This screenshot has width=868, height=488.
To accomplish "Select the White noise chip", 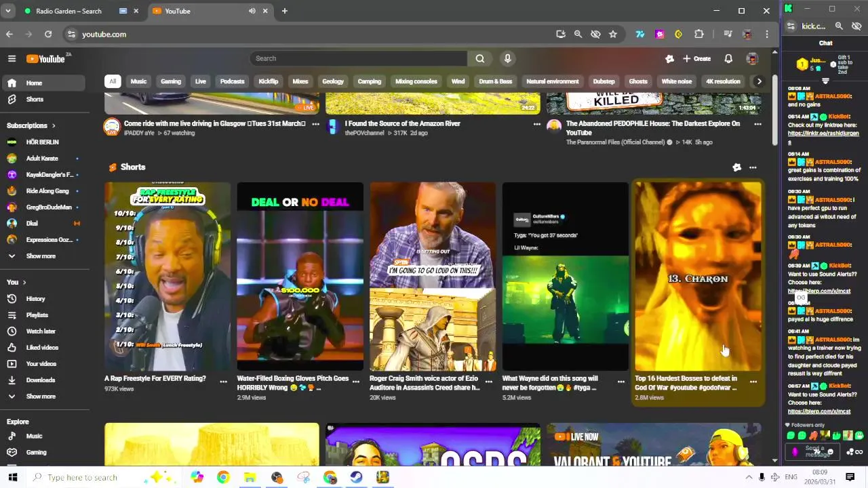I will (x=677, y=81).
